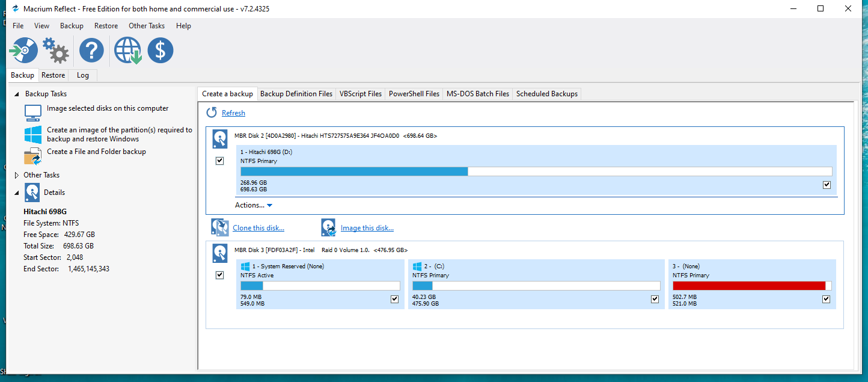Viewport: 868px width, 382px height.
Task: Click the create rescue media disc icon
Action: [24, 51]
